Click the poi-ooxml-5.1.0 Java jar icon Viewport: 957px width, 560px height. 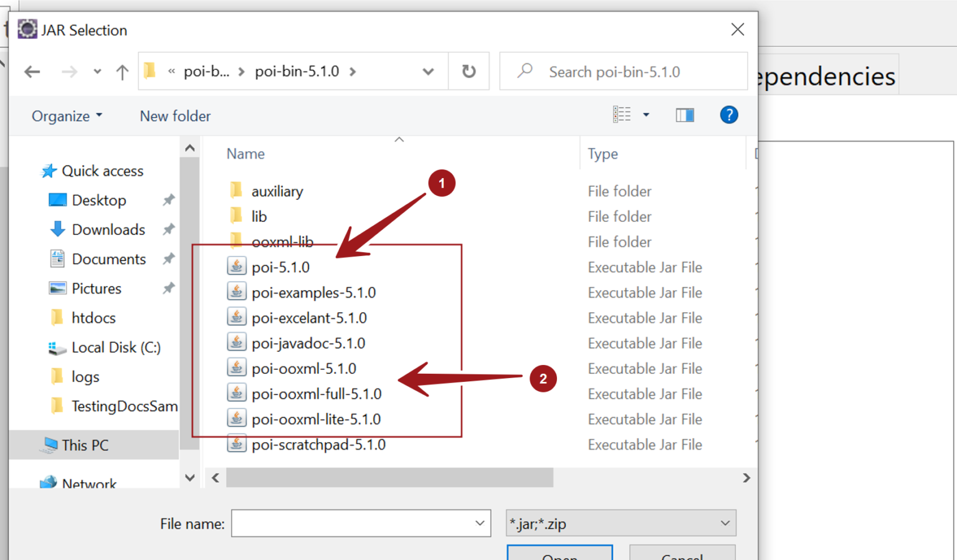pyautogui.click(x=237, y=368)
